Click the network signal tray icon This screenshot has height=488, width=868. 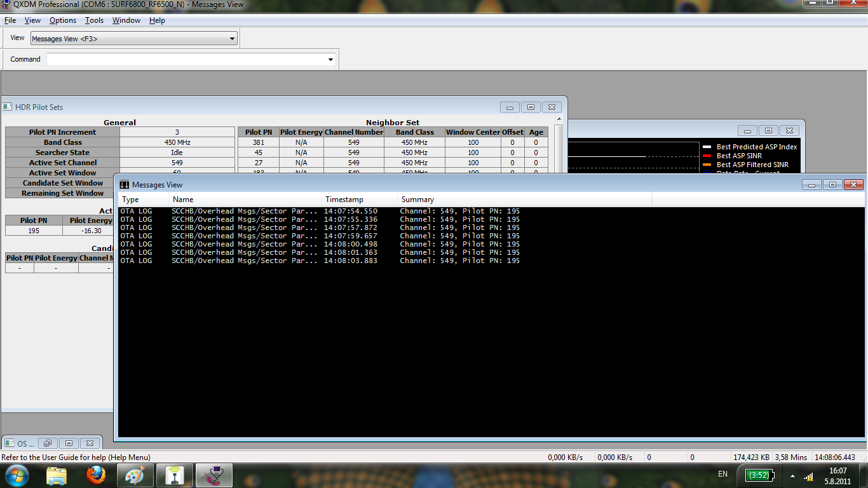(x=808, y=476)
